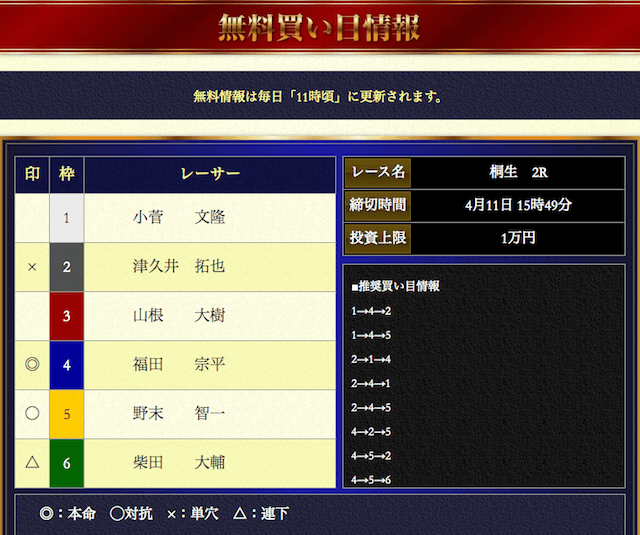
Task: Click the blue frame number 4 cell
Action: pyautogui.click(x=67, y=365)
